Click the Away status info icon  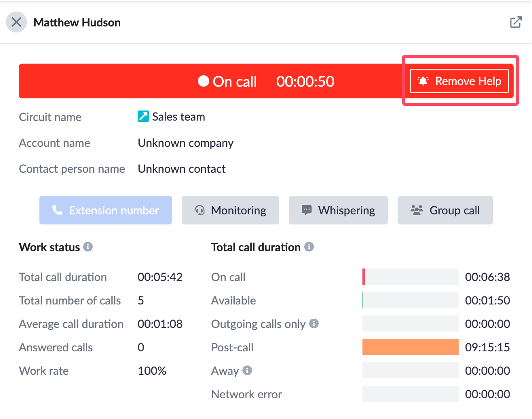[247, 370]
